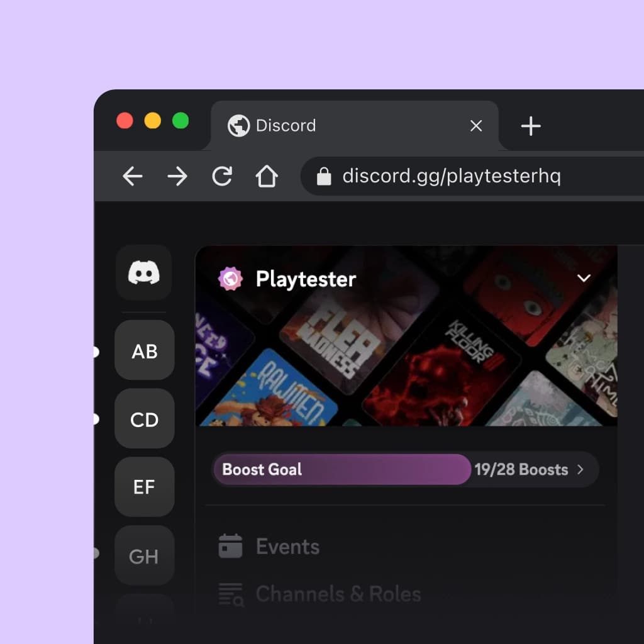The image size is (644, 644).
Task: Select the EF server icon
Action: [x=144, y=487]
